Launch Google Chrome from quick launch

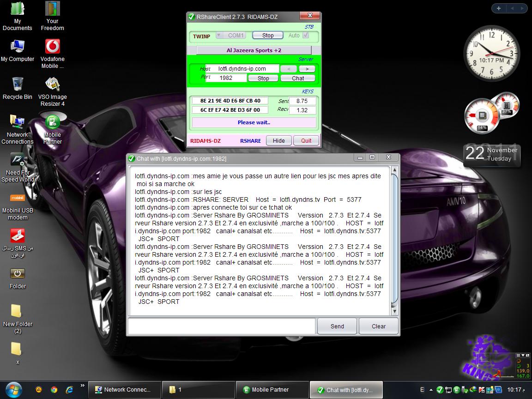54,390
